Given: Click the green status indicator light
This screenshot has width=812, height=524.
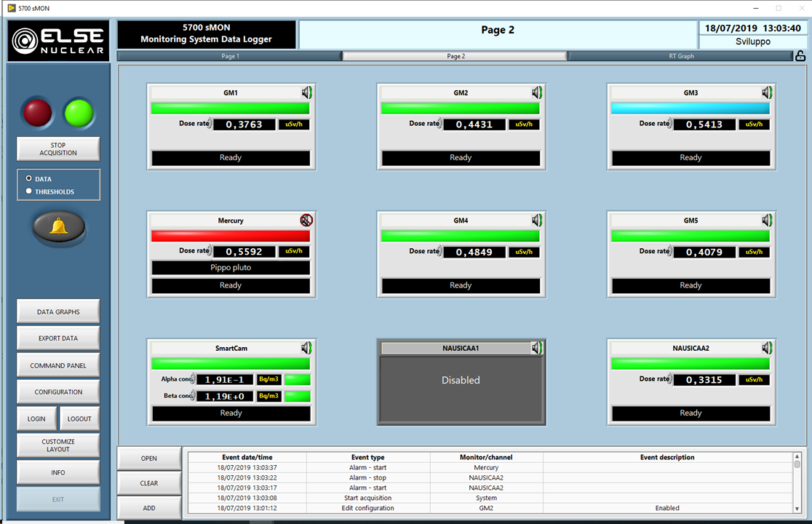Looking at the screenshot, I should click(79, 113).
